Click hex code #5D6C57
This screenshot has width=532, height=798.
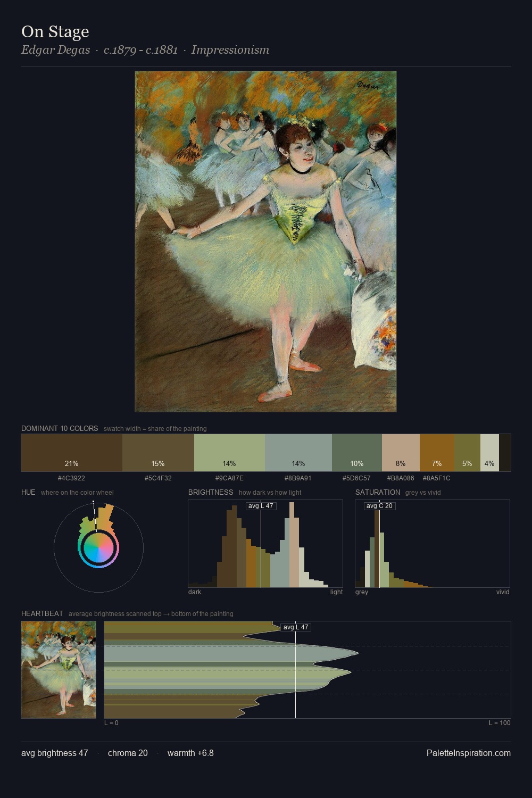(356, 478)
